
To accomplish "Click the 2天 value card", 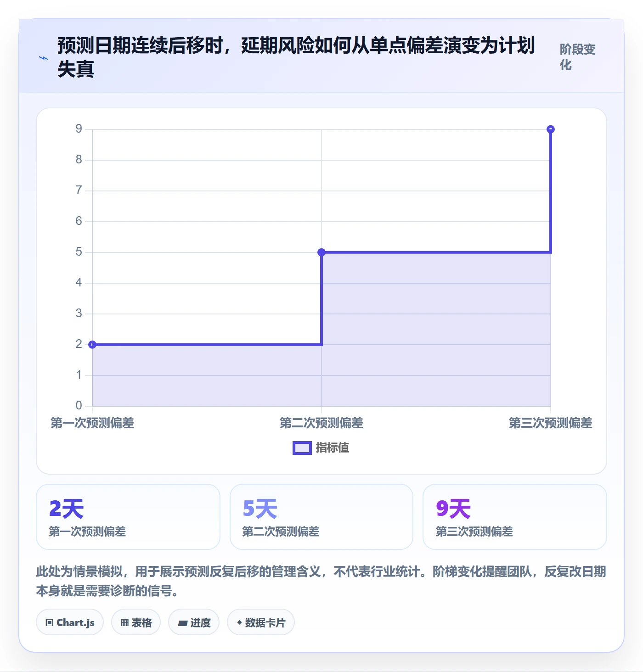I will pos(128,517).
